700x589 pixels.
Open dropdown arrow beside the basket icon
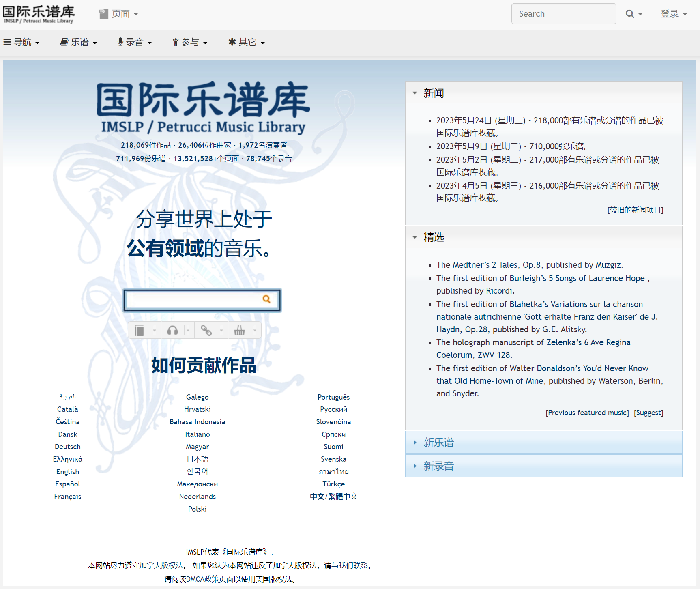(x=255, y=331)
